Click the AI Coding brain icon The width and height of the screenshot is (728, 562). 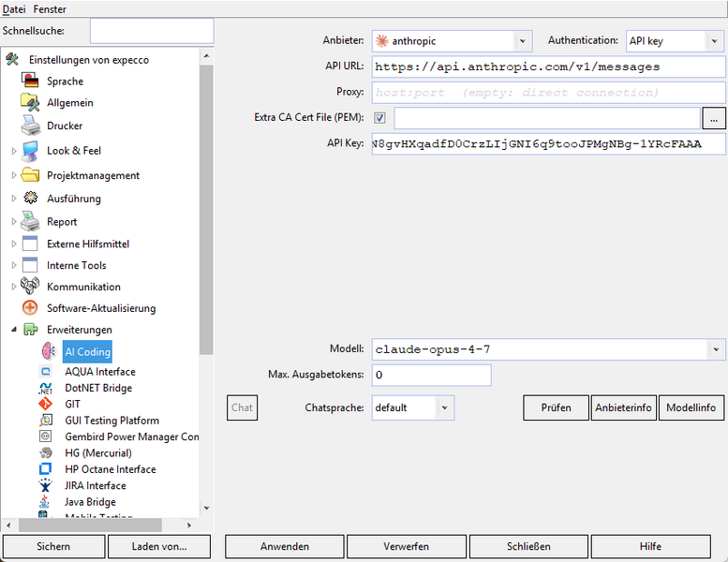click(x=49, y=351)
